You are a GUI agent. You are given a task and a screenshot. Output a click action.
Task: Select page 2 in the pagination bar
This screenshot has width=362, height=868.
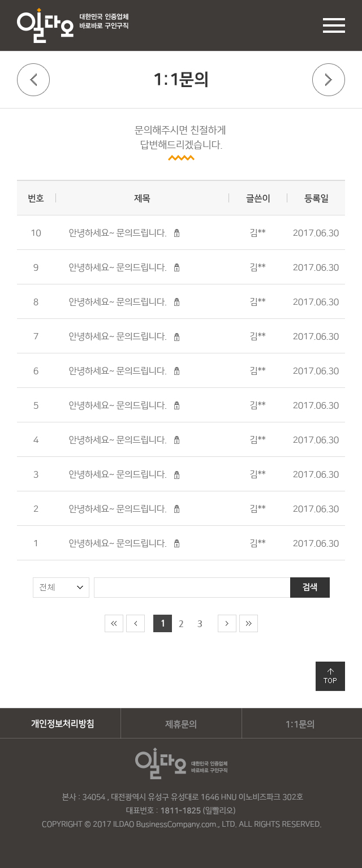coord(181,623)
